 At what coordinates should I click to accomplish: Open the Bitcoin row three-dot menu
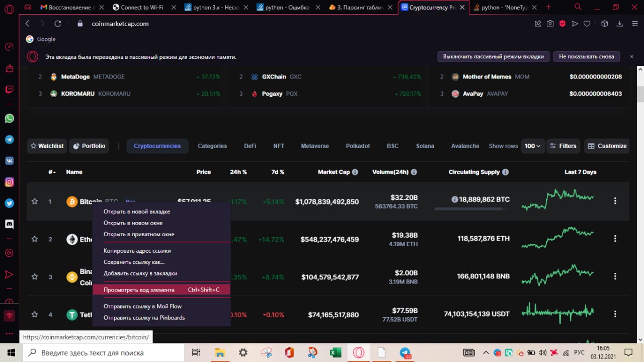(x=615, y=201)
